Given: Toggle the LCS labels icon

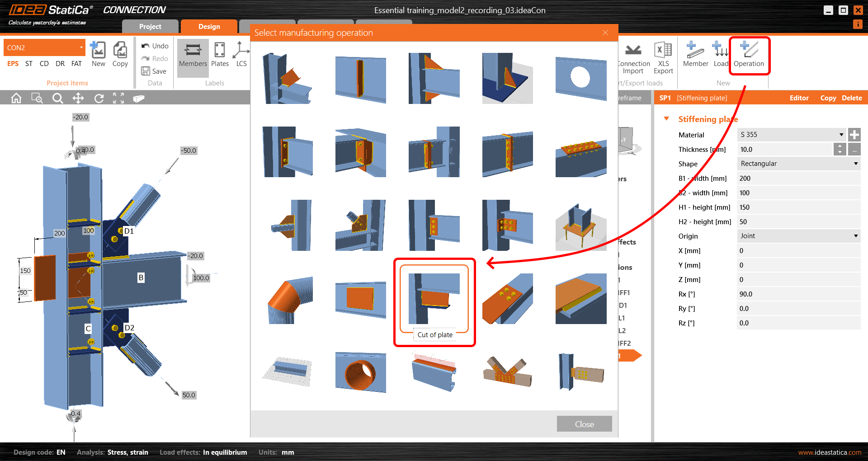Looking at the screenshot, I should tap(241, 54).
